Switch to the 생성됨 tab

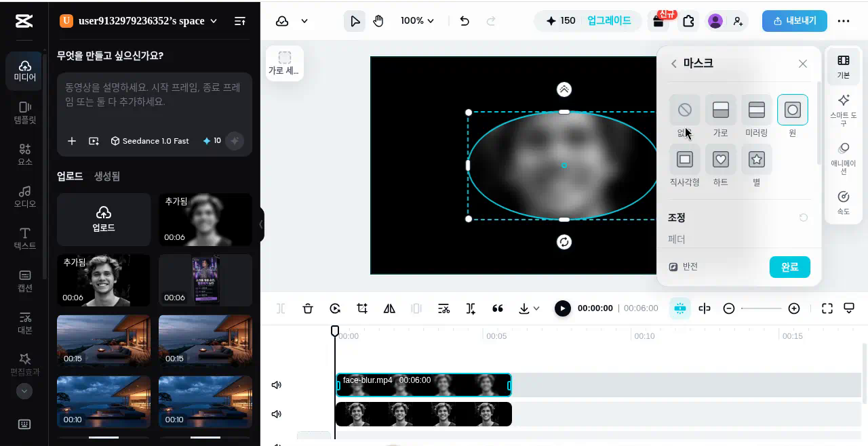coord(107,176)
